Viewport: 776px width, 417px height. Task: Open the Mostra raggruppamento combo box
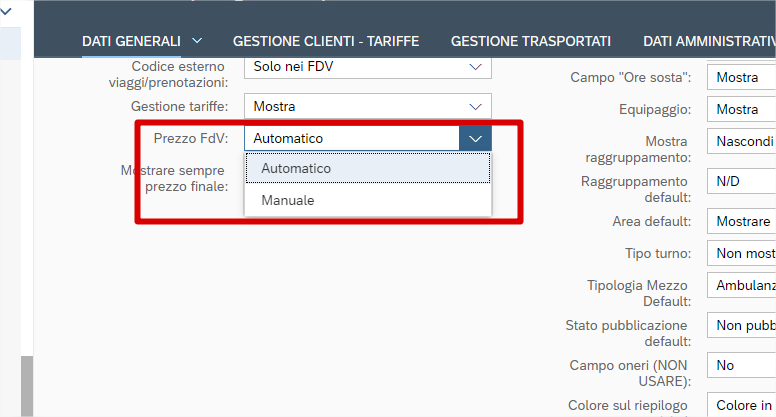(x=740, y=142)
